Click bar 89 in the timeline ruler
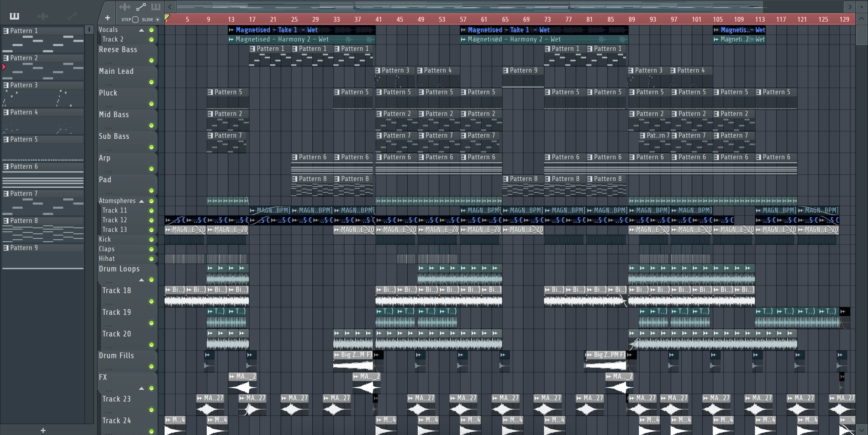 [x=631, y=19]
